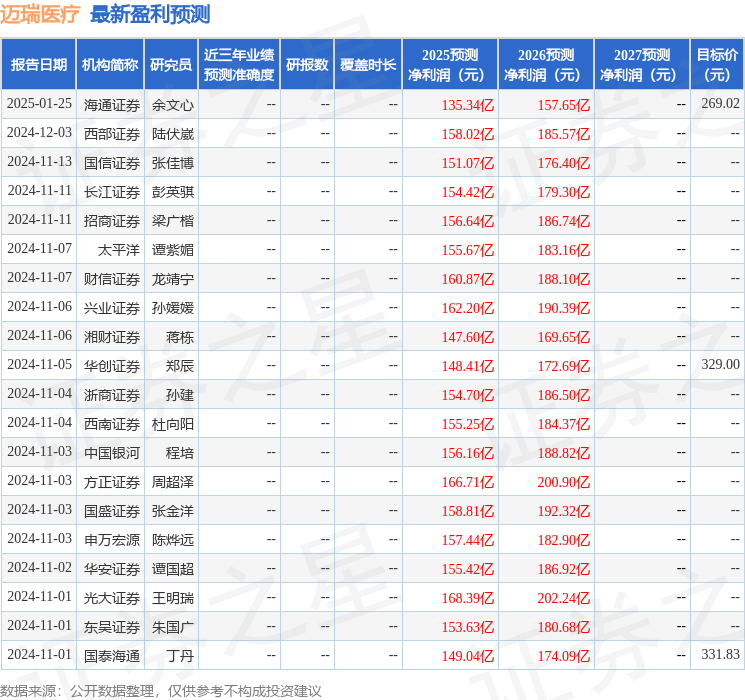Click institution 国泰海通
Viewport: 745px width, 700px height.
(112, 656)
